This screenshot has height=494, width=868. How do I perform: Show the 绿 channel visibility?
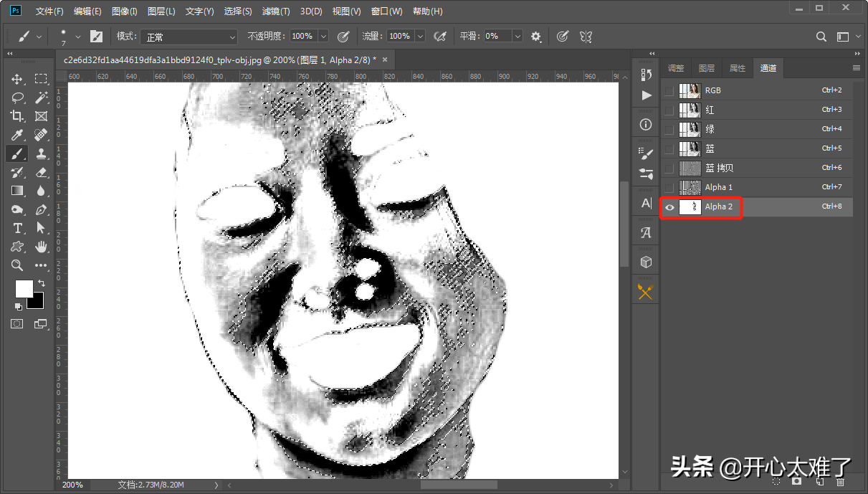[669, 129]
